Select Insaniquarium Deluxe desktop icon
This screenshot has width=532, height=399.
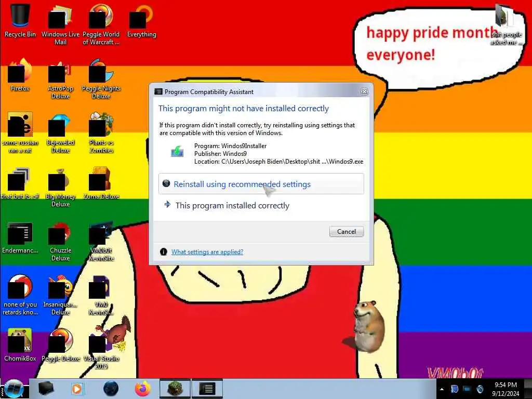[x=60, y=295]
